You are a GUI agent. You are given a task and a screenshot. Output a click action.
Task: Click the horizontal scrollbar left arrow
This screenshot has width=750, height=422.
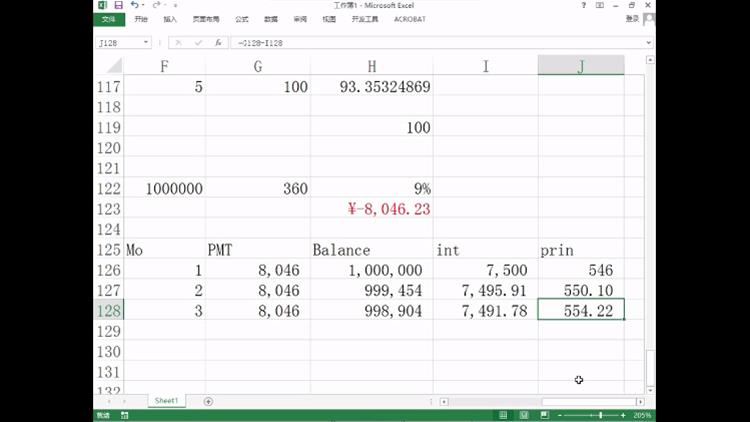[x=444, y=401]
